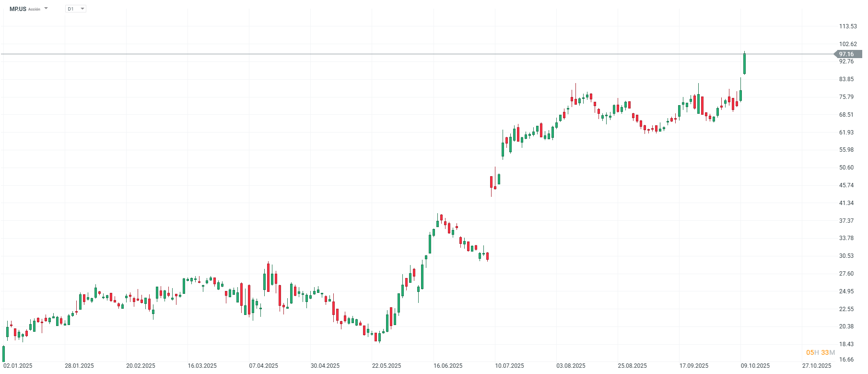Click the 05H 33M candle countdown timer
The width and height of the screenshot is (868, 374).
point(820,352)
